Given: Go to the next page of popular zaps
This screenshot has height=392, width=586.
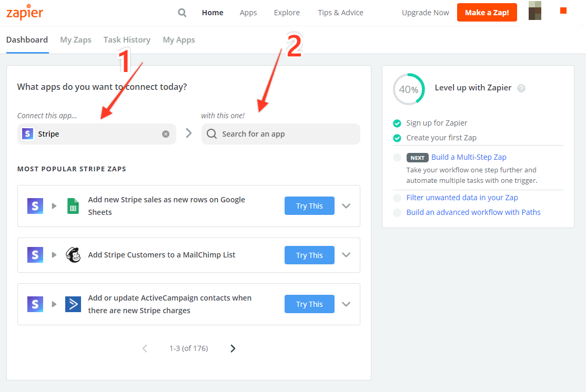Looking at the screenshot, I should point(233,348).
